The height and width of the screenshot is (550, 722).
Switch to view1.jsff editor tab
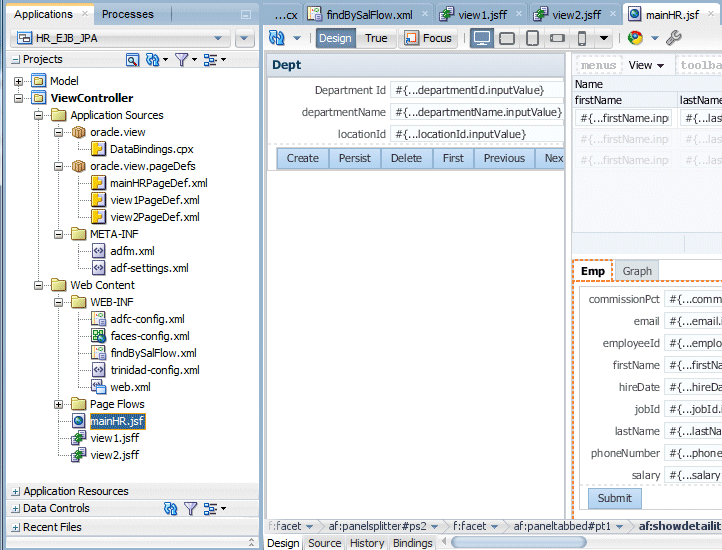482,15
